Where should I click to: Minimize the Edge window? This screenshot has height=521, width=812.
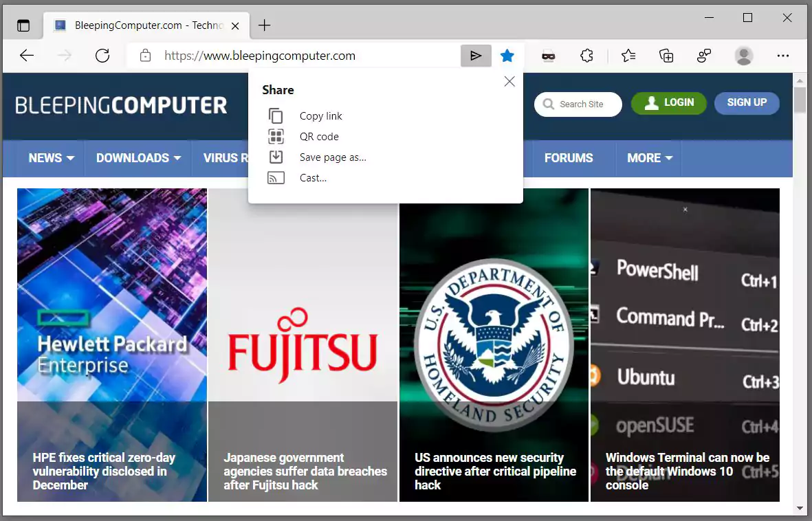pos(710,18)
